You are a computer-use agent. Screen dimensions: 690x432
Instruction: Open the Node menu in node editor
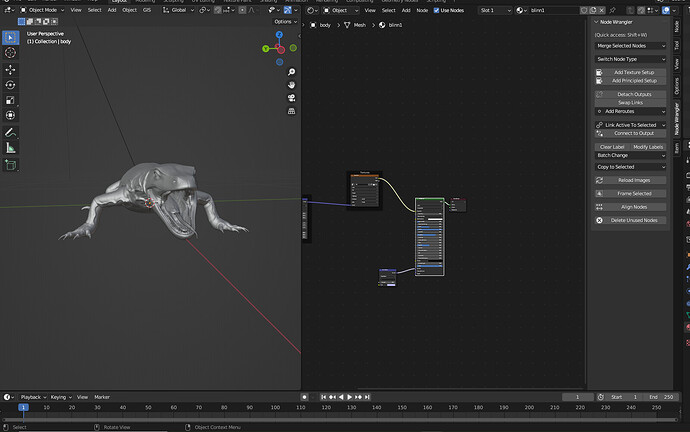pos(422,10)
